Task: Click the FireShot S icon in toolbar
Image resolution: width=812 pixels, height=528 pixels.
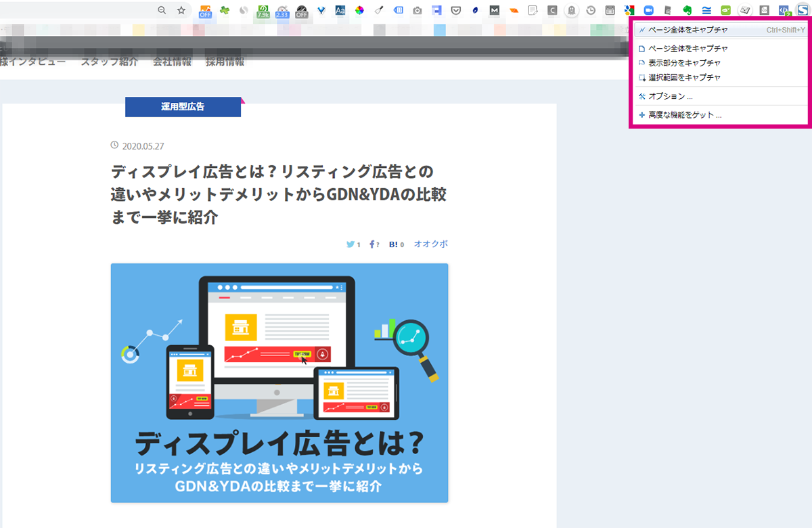Action: pyautogui.click(x=803, y=10)
